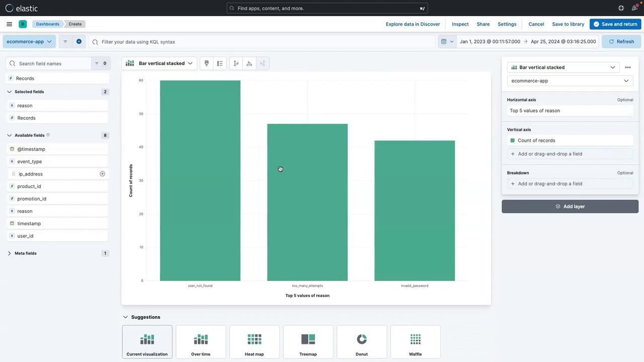
Task: Click the add filter plus icon
Action: pyautogui.click(x=78, y=42)
